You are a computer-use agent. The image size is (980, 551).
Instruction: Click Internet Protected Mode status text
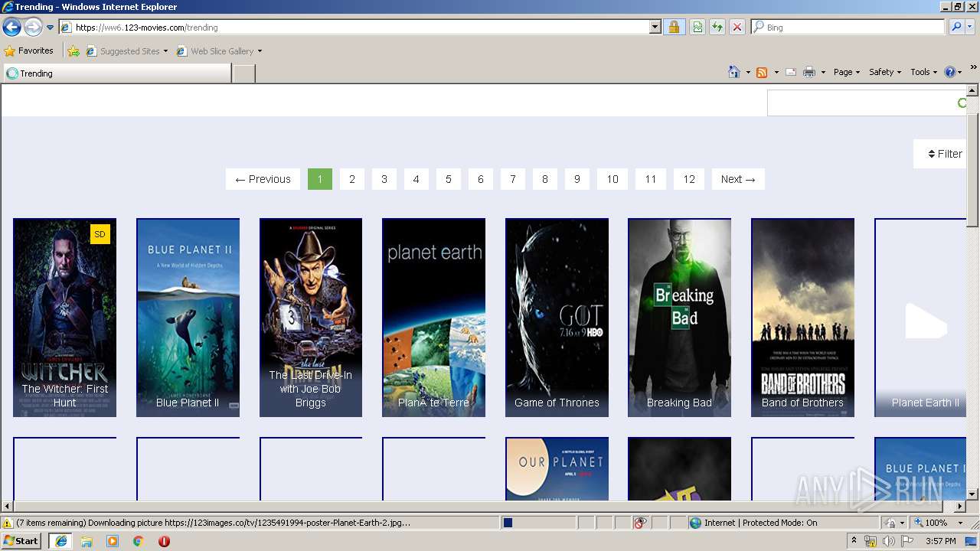pos(760,523)
